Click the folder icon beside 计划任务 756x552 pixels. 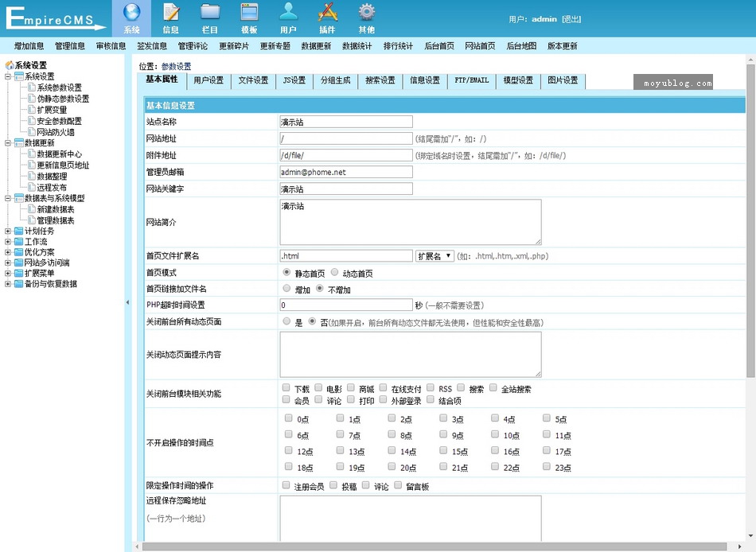click(19, 231)
